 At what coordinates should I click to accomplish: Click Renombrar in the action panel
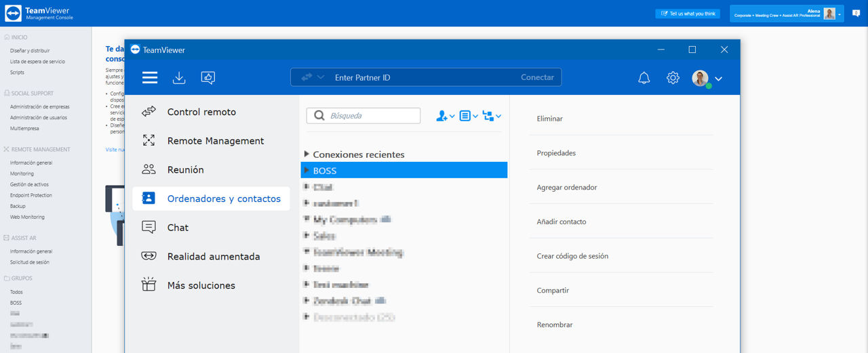pyautogui.click(x=555, y=325)
